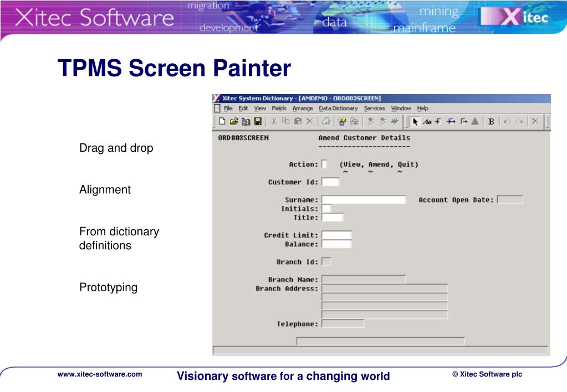Toggle the Bold B button

pos(491,122)
